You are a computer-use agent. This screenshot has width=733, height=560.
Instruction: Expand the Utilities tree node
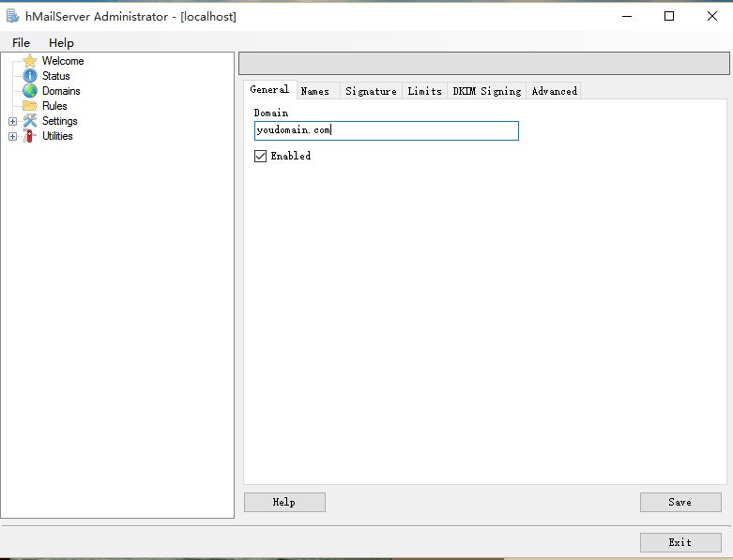pos(12,136)
